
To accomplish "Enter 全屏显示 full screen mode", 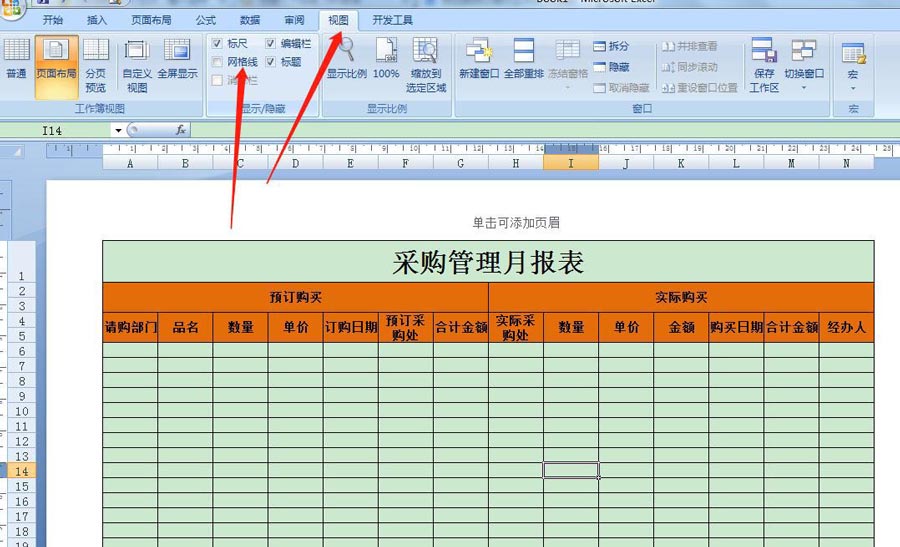I will tap(177, 64).
